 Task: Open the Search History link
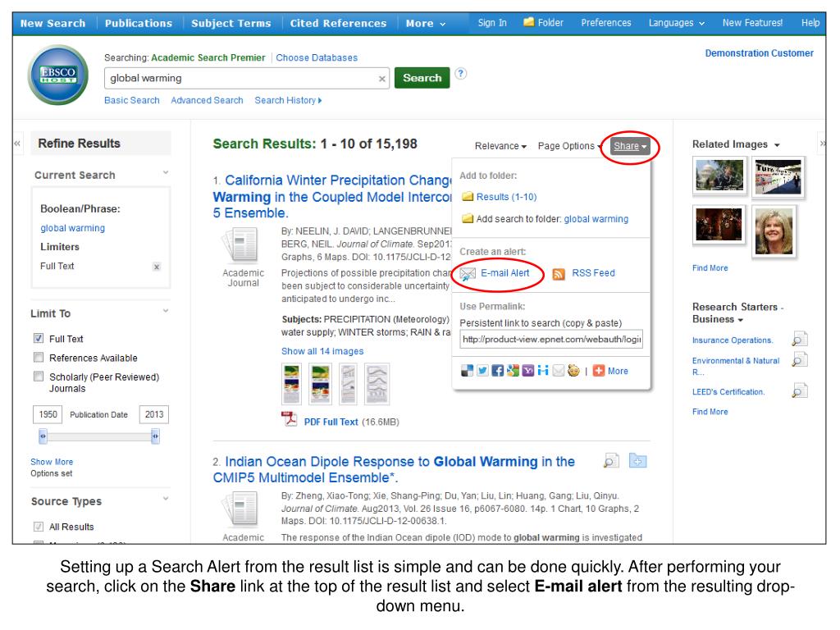pos(288,100)
